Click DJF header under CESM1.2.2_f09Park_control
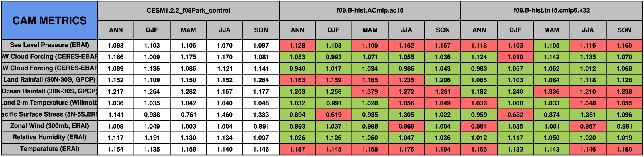644x157 pixels. tap(152, 30)
